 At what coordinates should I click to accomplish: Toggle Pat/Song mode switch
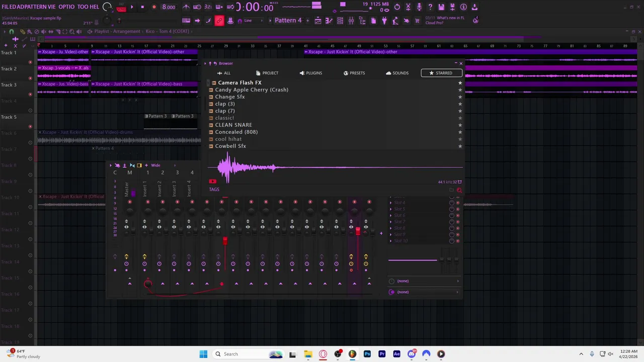pos(121,7)
